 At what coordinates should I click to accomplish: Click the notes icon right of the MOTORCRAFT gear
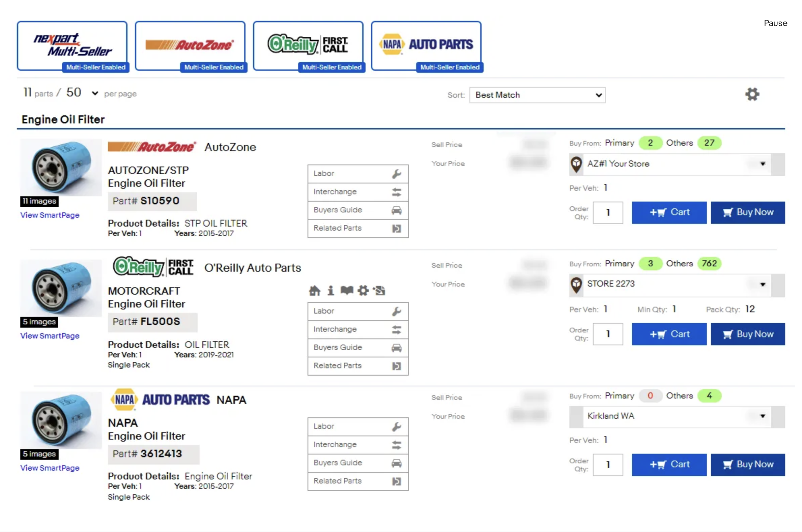[x=379, y=290]
